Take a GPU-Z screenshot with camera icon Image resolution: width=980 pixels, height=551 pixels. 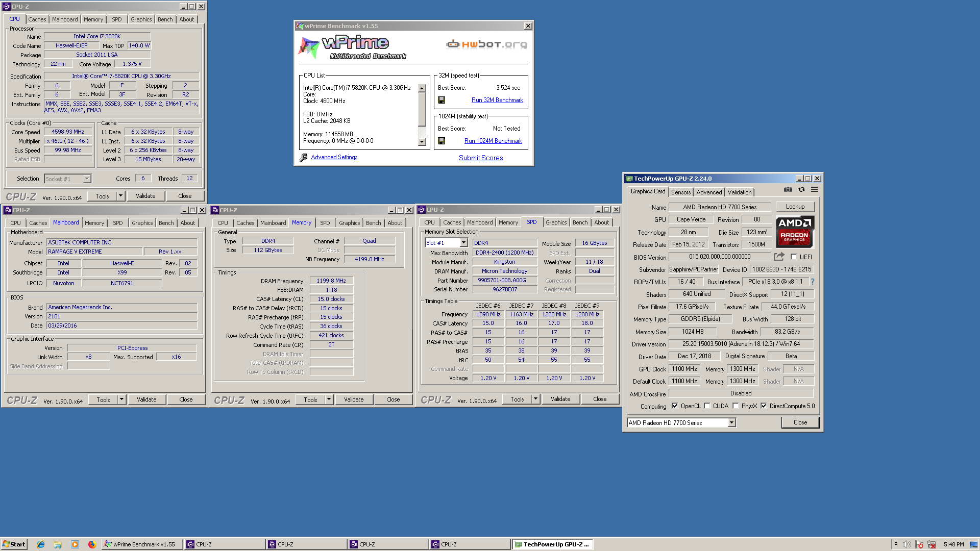(x=788, y=190)
